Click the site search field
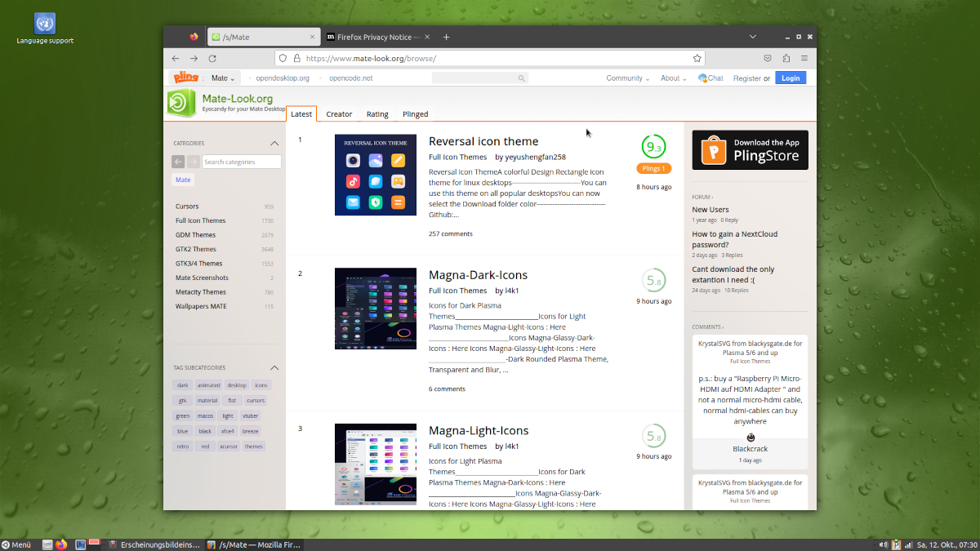980x551 pixels. click(480, 78)
